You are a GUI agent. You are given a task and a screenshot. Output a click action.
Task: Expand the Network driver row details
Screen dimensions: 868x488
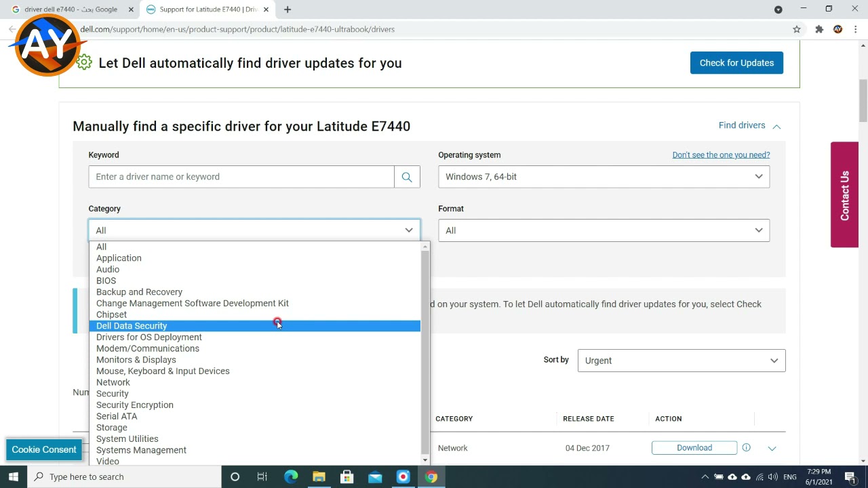point(772,448)
